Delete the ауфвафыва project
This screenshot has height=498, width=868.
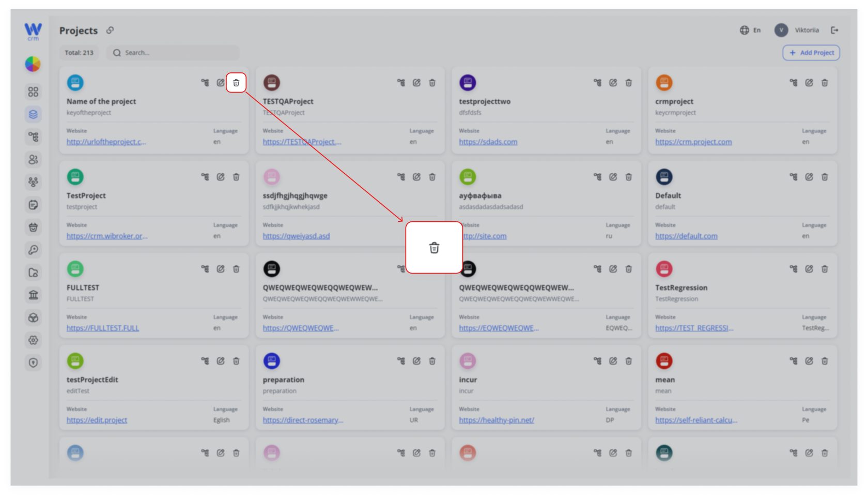[x=629, y=177]
